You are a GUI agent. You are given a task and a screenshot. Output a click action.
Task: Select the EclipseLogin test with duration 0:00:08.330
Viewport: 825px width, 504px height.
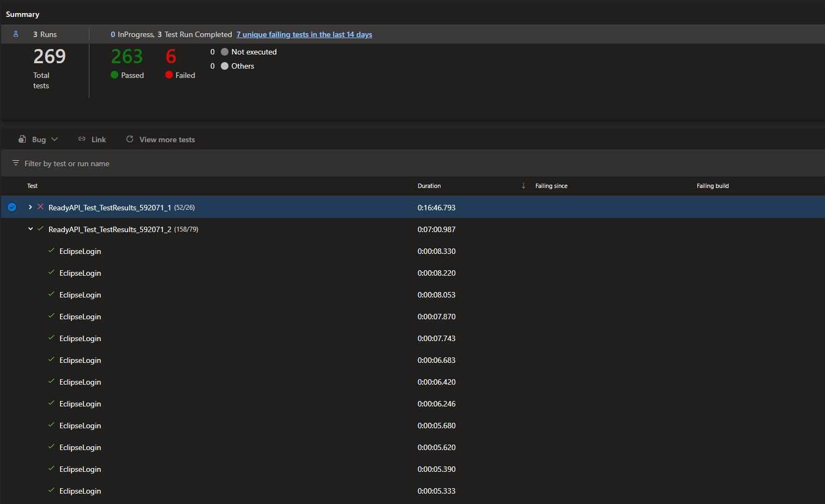coord(80,251)
